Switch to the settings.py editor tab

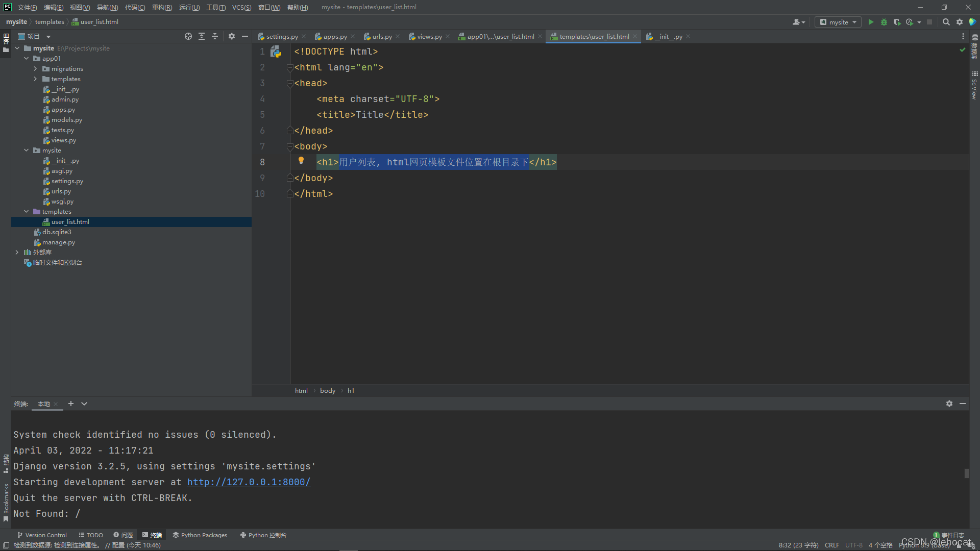point(282,37)
